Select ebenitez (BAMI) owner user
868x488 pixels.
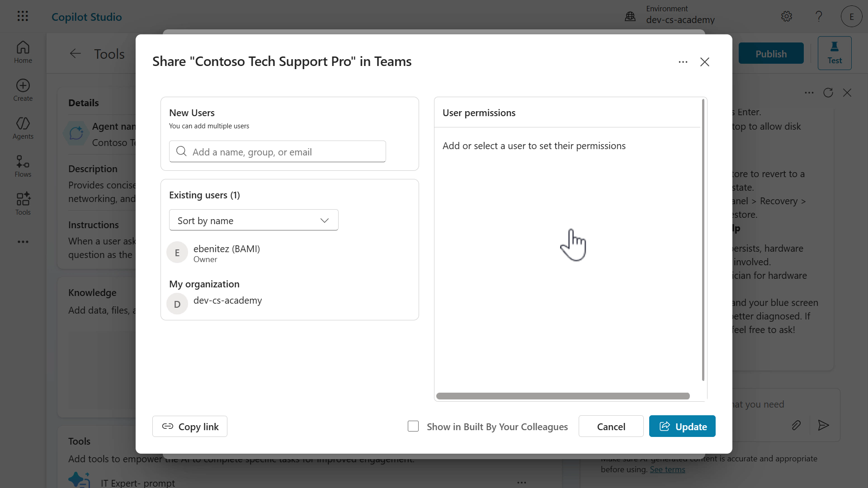tap(226, 253)
